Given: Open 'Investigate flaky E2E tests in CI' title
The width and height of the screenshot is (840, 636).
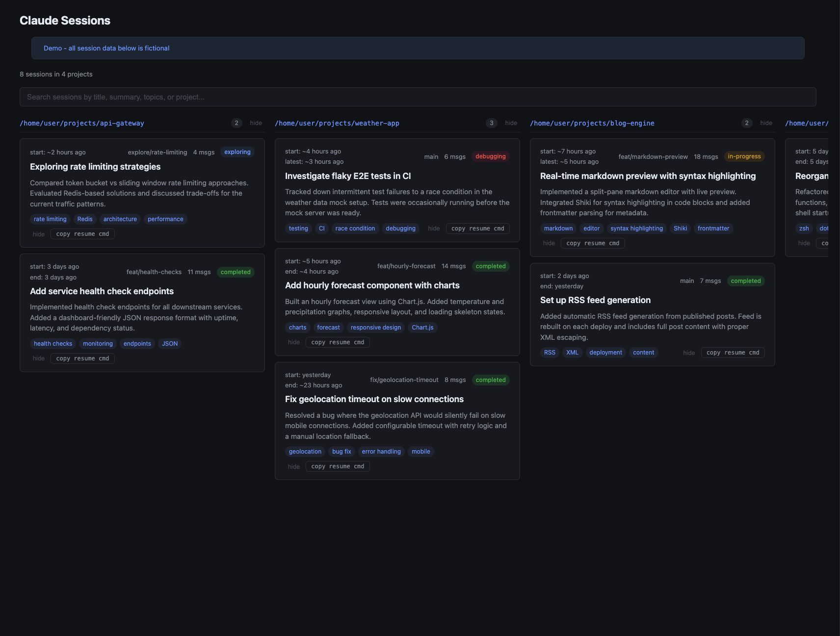Looking at the screenshot, I should 348,176.
